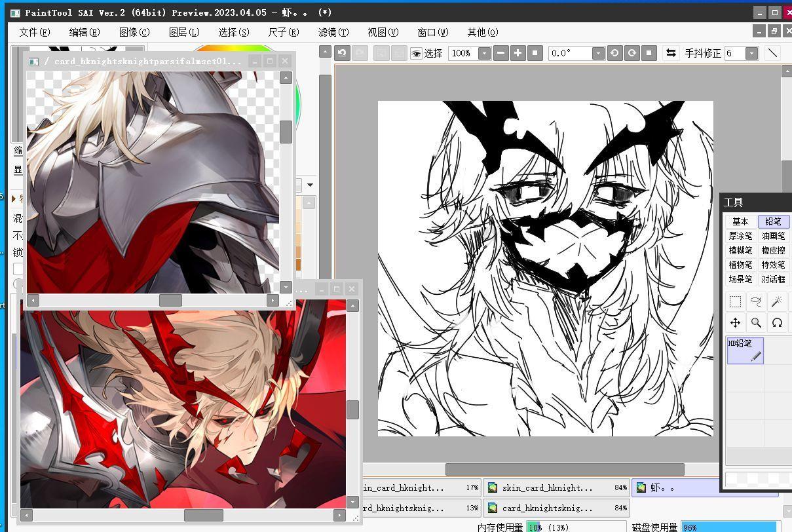Click silver armor window's horizontal scrollbar thumb
The height and width of the screenshot is (532, 792).
tap(170, 300)
